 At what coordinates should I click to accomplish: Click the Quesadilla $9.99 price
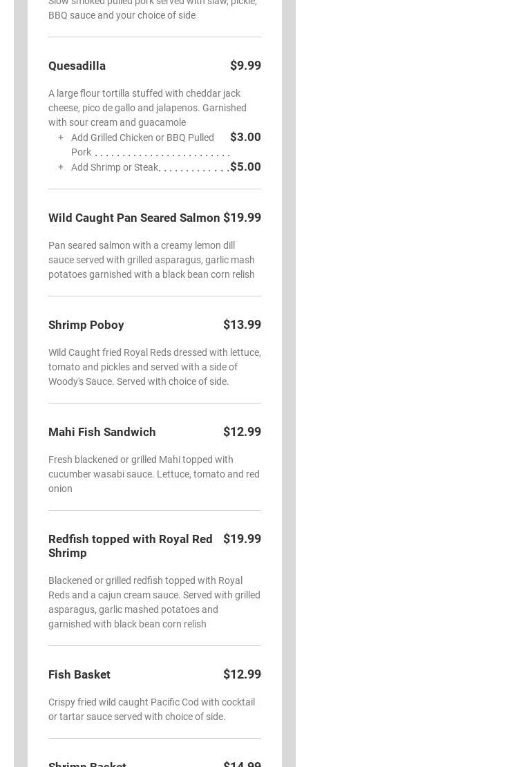point(245,66)
